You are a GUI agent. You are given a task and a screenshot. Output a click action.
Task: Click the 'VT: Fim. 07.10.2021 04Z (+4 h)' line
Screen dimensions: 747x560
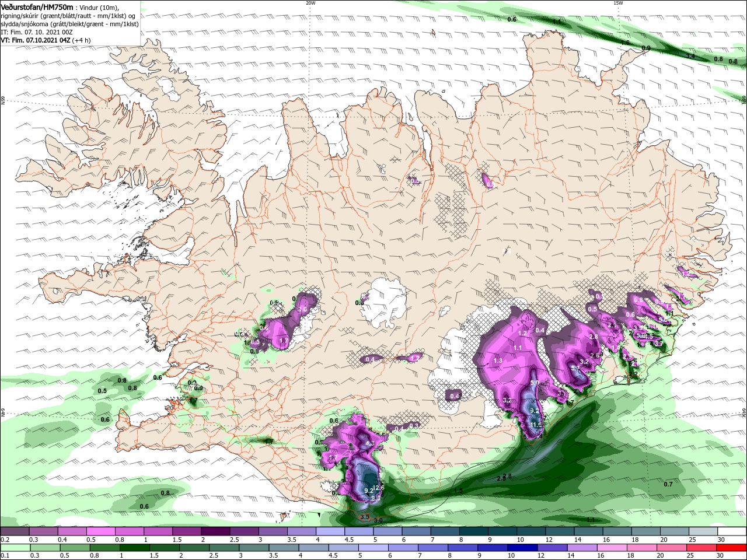(46, 40)
